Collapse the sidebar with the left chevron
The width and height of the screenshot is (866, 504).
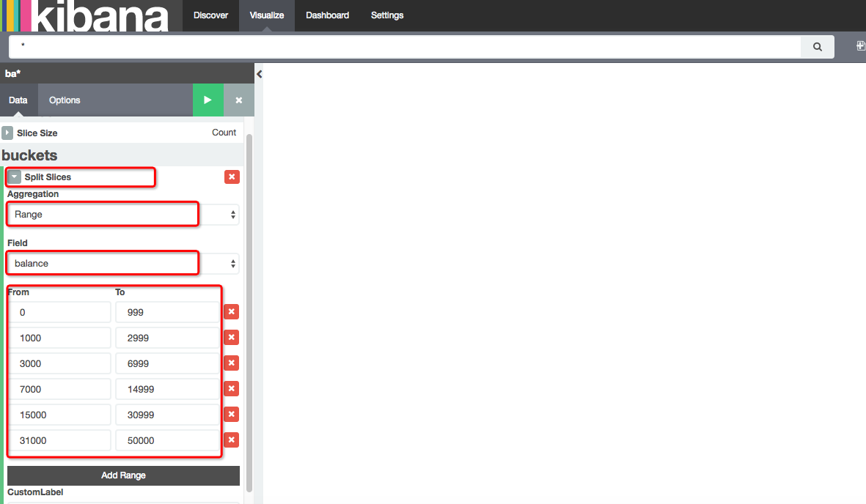(x=259, y=74)
